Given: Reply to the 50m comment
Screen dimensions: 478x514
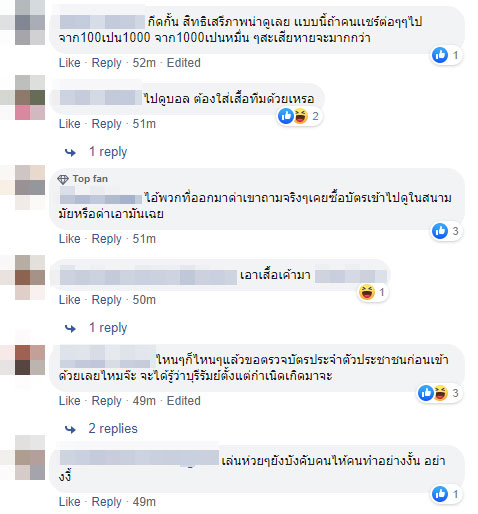Looking at the screenshot, I should [x=107, y=300].
